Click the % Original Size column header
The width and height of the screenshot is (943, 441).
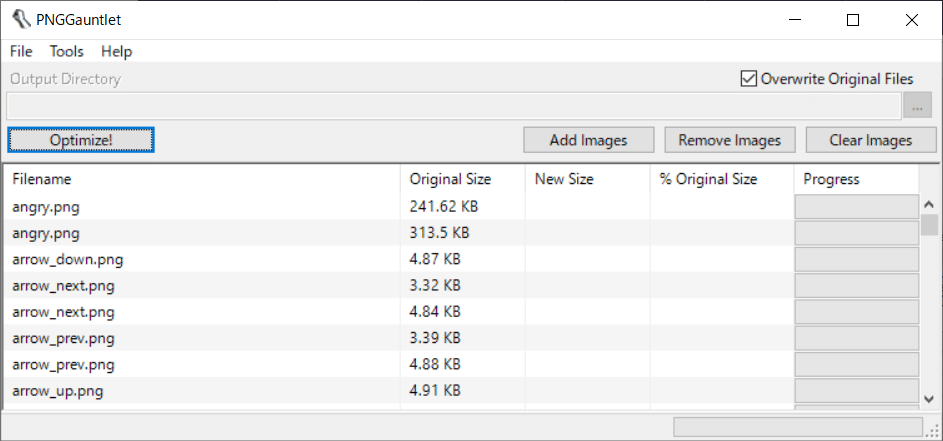coord(722,179)
